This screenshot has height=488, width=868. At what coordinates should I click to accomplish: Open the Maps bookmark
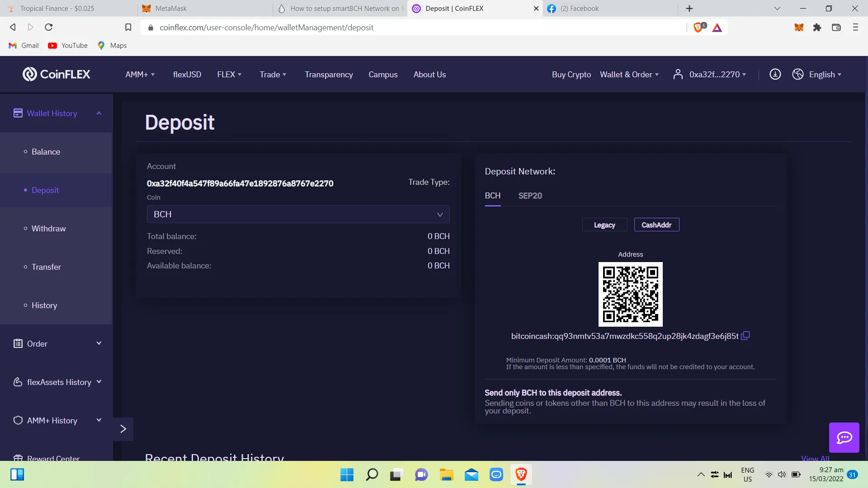112,46
